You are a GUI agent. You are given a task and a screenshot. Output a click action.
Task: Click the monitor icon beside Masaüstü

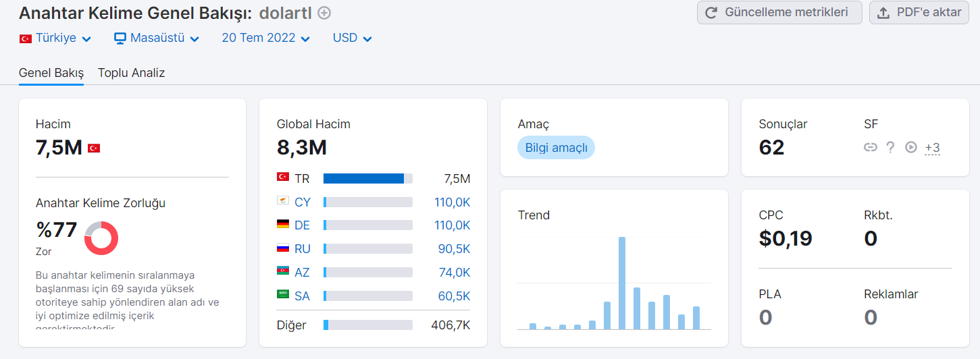[x=120, y=38]
